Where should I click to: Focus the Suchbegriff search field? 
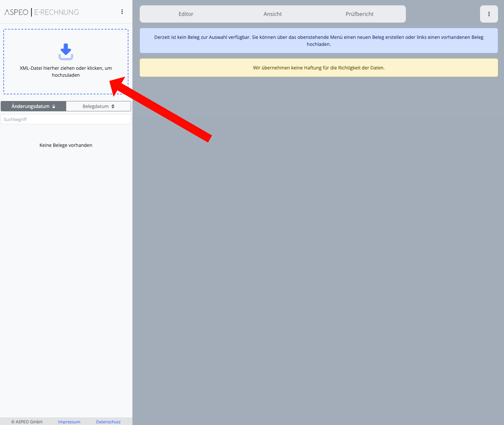(x=66, y=119)
